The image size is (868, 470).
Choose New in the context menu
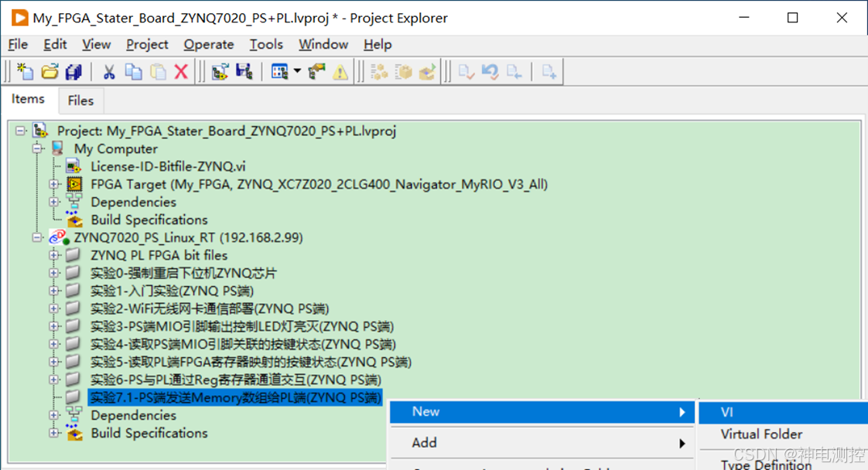point(542,412)
